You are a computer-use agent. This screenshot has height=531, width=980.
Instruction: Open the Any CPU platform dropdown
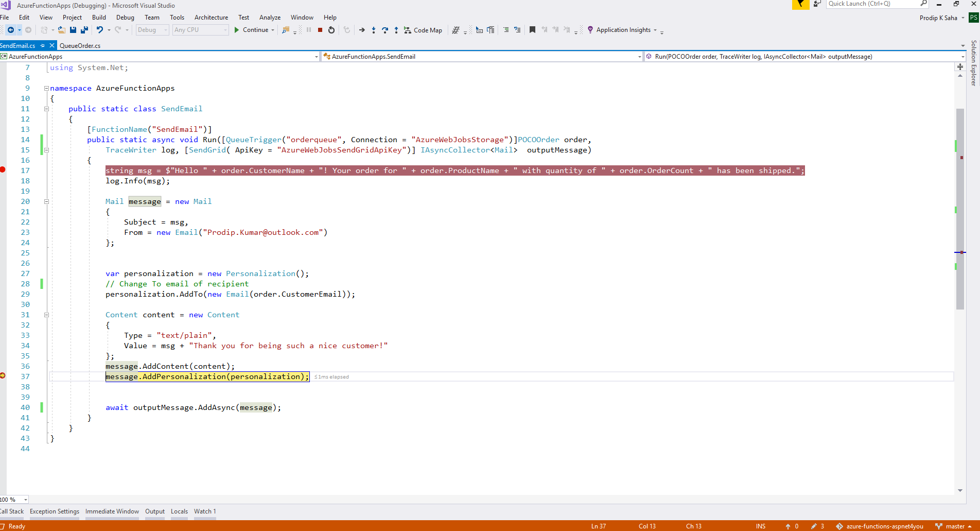point(200,30)
